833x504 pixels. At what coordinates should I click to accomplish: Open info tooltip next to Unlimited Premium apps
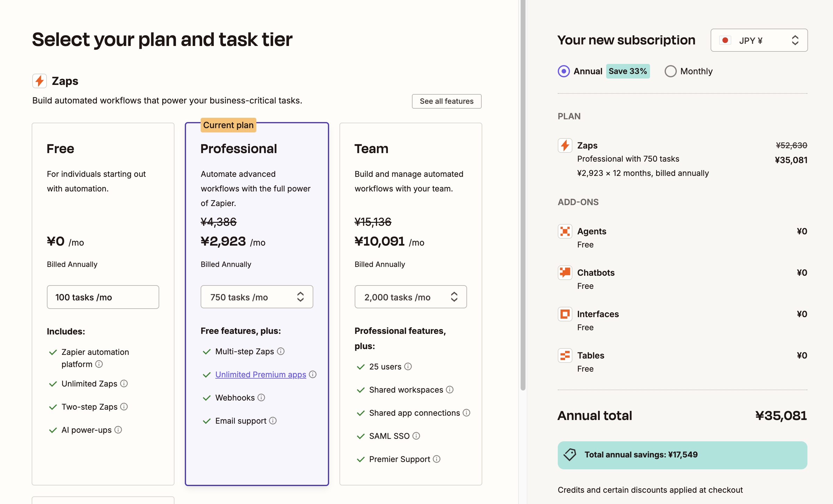(313, 375)
